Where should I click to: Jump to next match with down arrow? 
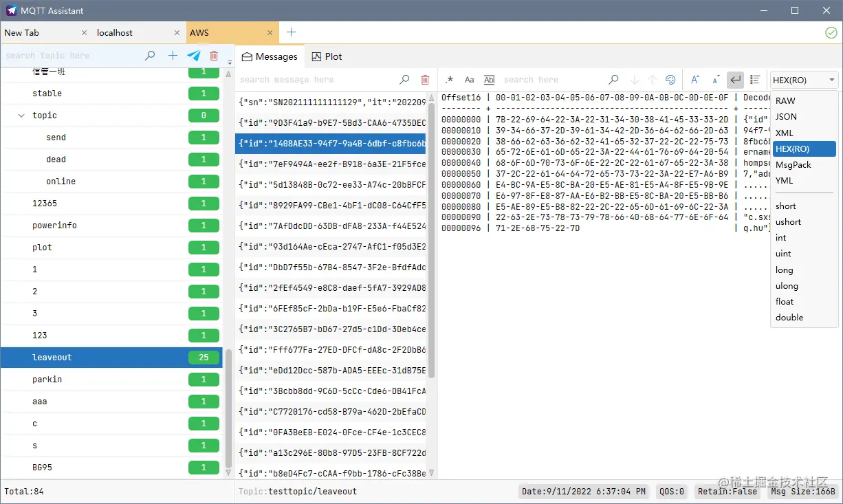tap(635, 80)
